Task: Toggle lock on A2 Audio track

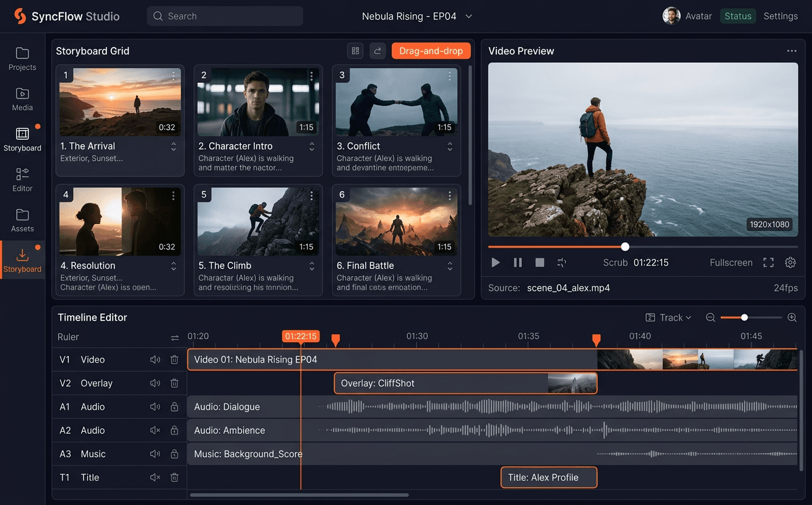Action: pos(175,430)
